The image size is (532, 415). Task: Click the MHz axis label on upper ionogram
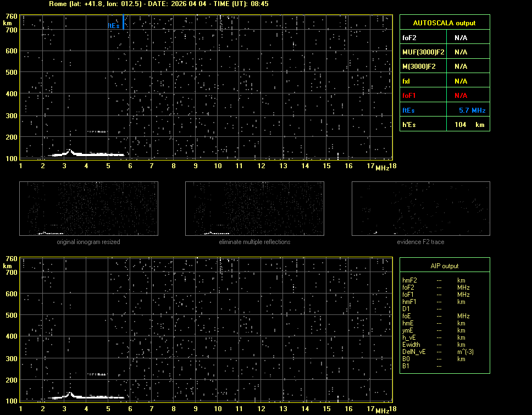pos(382,168)
